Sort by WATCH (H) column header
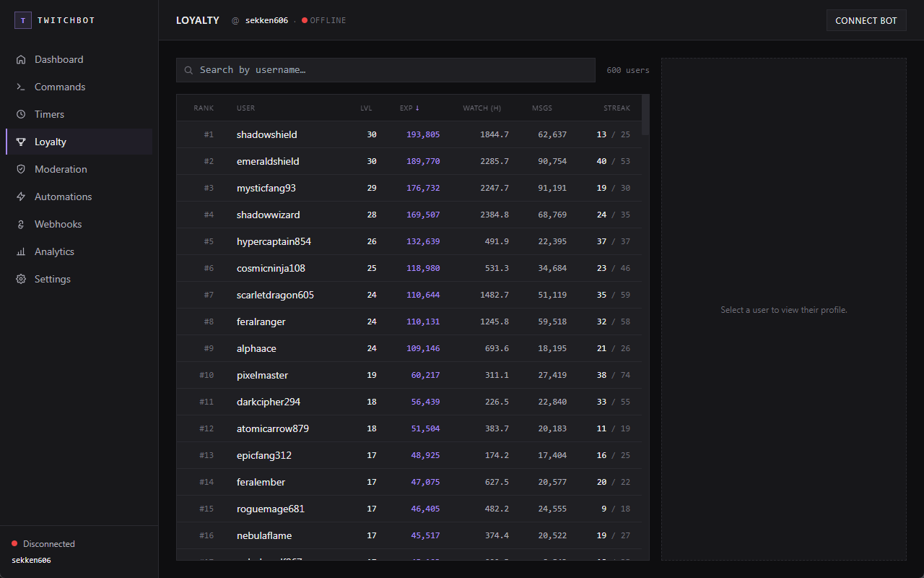 coord(481,108)
